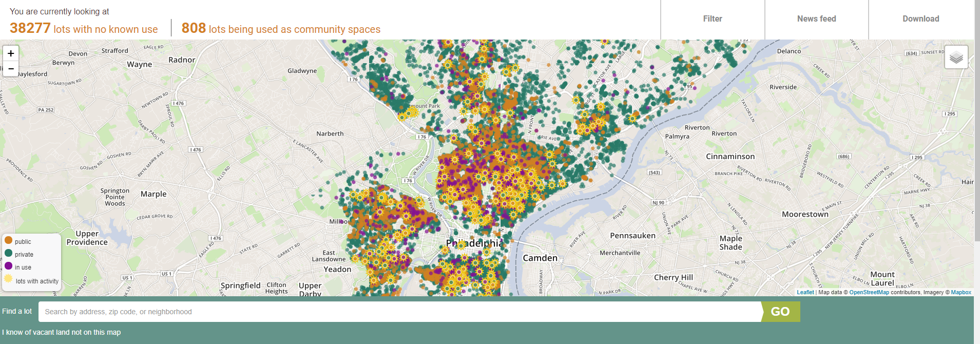Open the Filter tab
The height and width of the screenshot is (344, 980).
coord(712,19)
